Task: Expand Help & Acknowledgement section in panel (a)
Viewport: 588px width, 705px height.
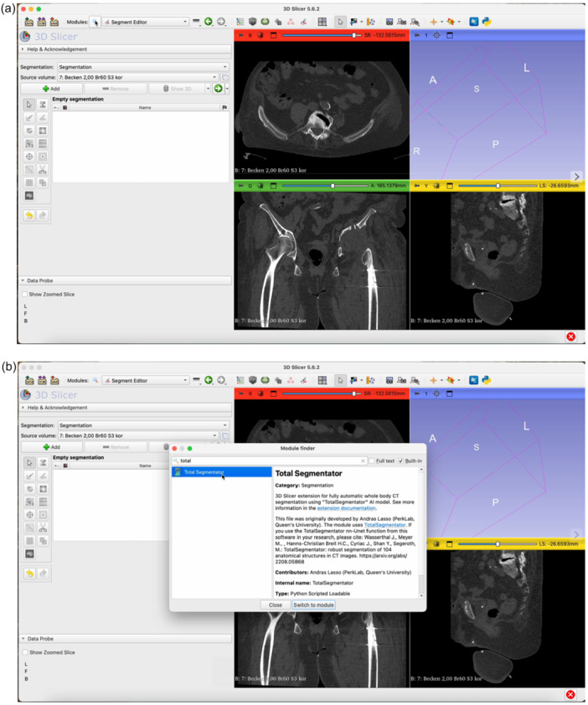Action: tap(126, 49)
